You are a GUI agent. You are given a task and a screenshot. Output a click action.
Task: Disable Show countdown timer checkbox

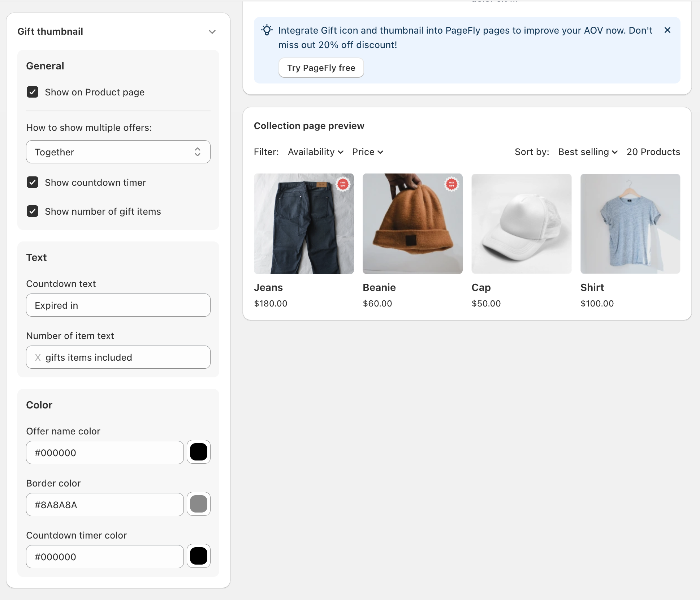[33, 183]
